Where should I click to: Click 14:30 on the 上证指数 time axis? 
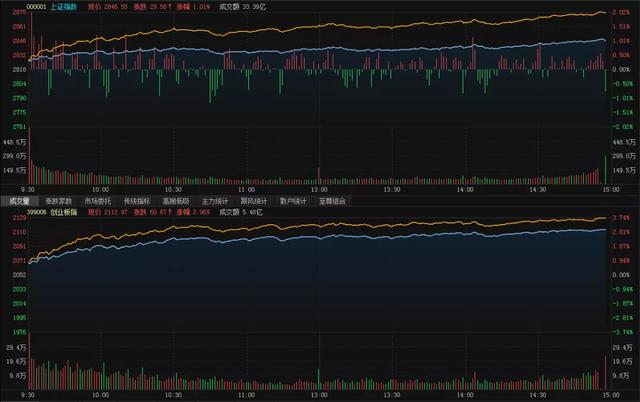click(x=538, y=190)
